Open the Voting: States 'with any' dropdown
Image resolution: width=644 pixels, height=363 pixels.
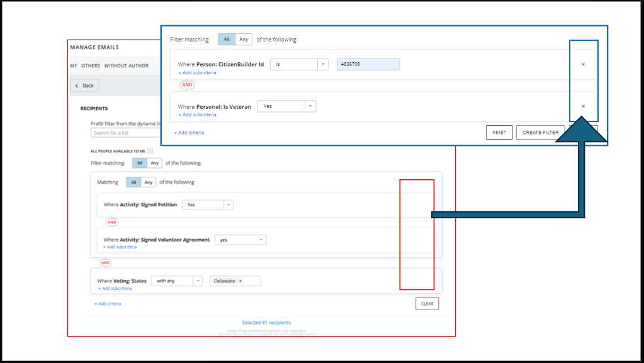pos(177,281)
